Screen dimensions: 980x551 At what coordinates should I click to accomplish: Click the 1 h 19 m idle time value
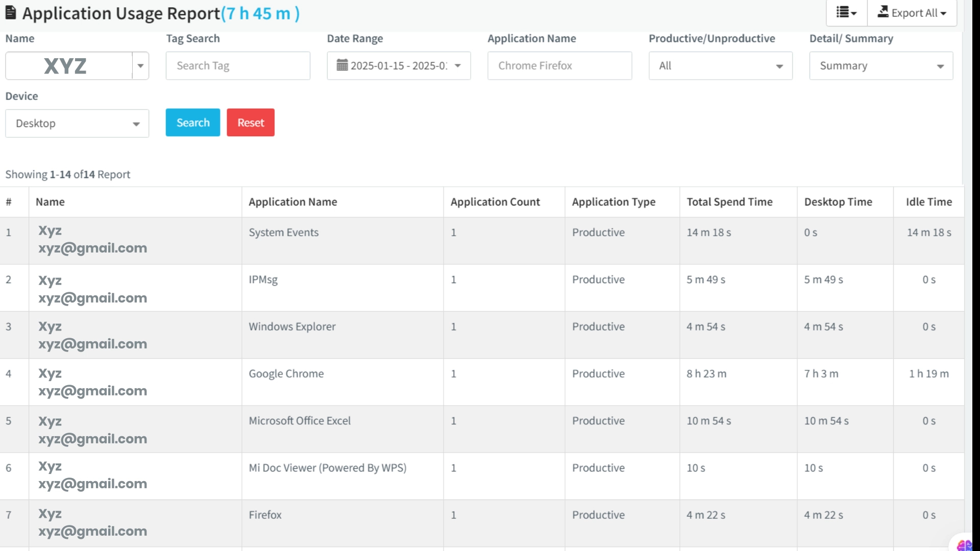[x=929, y=374]
